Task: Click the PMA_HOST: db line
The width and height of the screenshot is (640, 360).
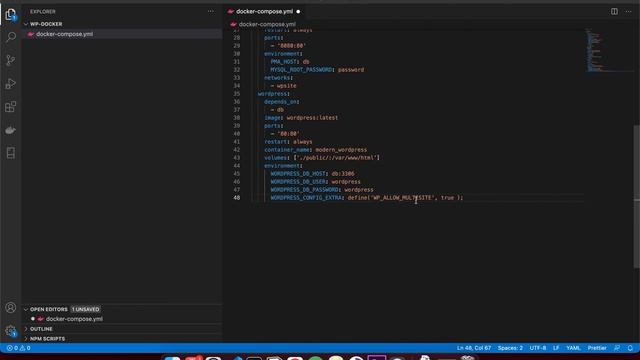Action: [290, 62]
